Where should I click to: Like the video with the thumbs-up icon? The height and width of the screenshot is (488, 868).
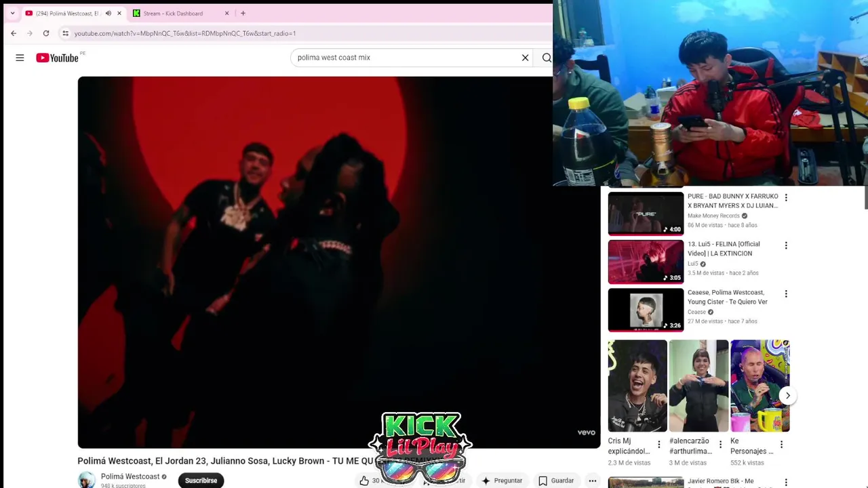pos(364,481)
